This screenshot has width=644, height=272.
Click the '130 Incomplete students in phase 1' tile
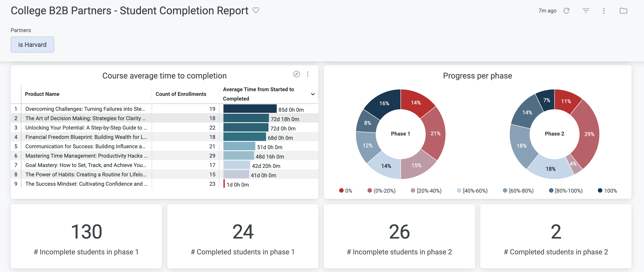[87, 236]
